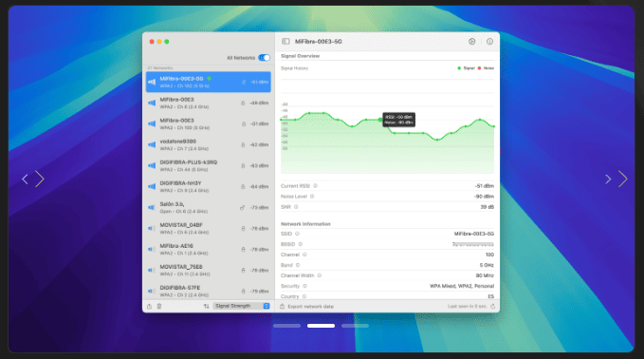Click the share icon in the sidebar footer
Screen dimensions: 644x359
click(x=150, y=307)
